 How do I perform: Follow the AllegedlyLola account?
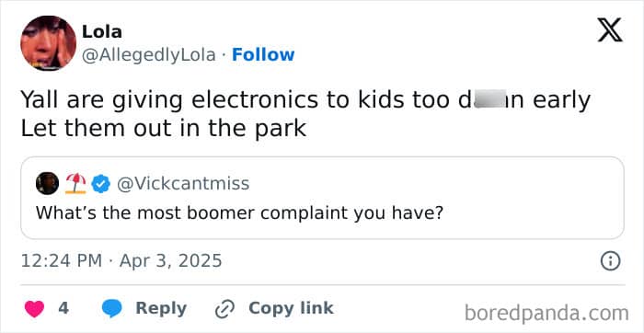tap(263, 54)
